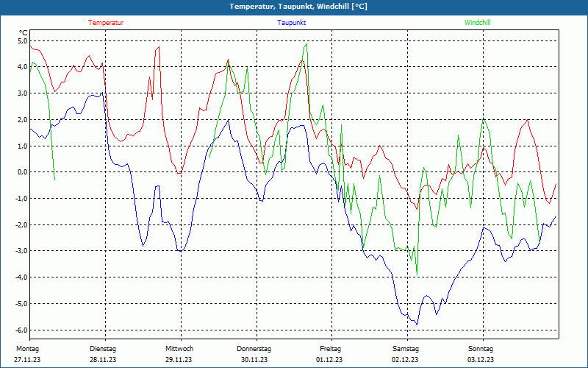Select the Montag 27.11.23 date label

pos(27,354)
